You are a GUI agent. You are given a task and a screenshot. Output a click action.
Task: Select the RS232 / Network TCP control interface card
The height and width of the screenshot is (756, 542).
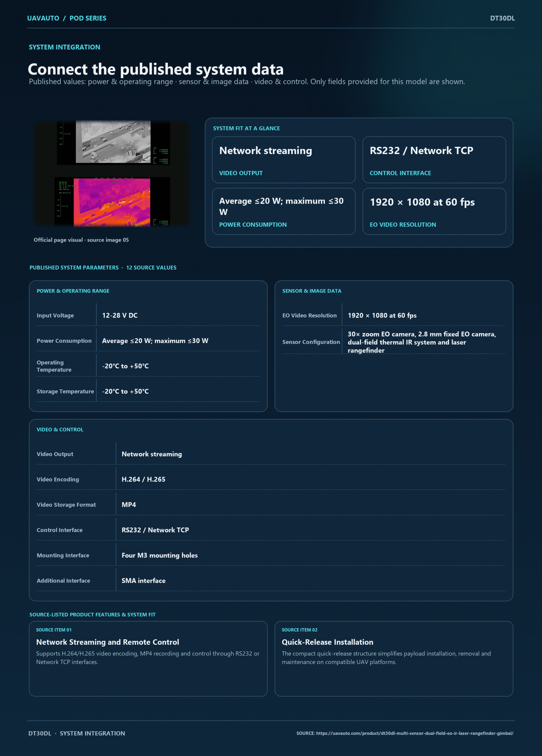434,160
